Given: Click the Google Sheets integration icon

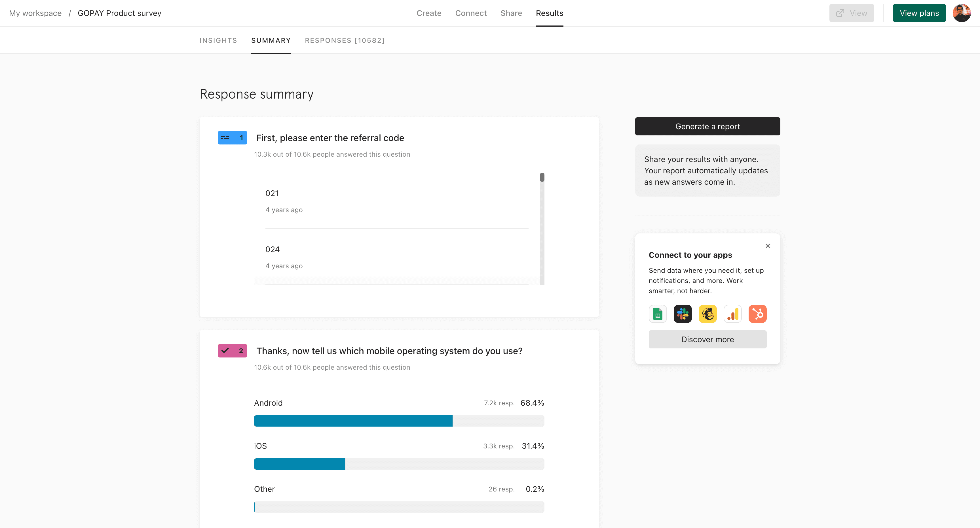Looking at the screenshot, I should coord(657,314).
